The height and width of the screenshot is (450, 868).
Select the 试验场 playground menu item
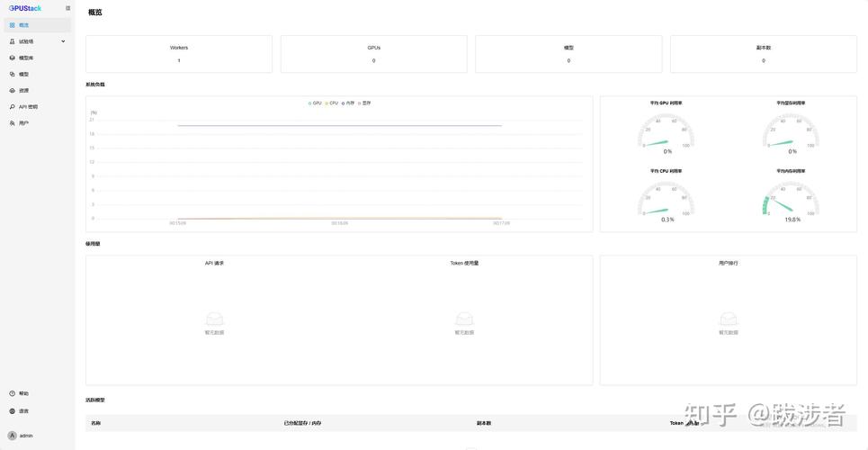[26, 41]
